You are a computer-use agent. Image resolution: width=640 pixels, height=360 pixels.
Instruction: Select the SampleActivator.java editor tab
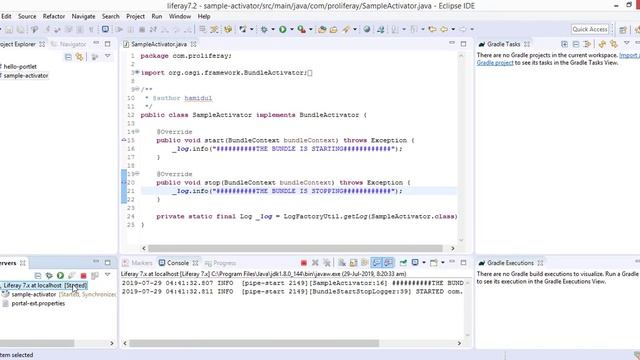[x=159, y=44]
